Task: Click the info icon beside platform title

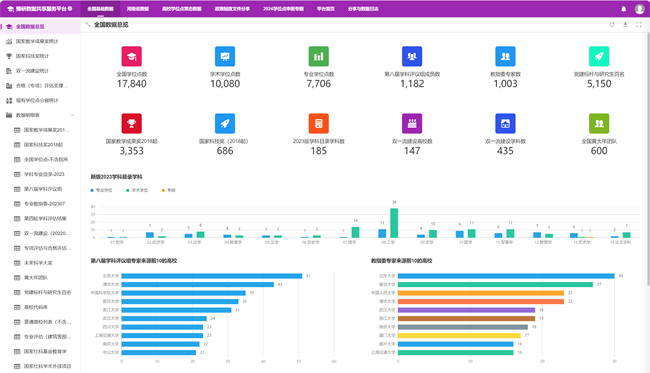Action: [70, 8]
